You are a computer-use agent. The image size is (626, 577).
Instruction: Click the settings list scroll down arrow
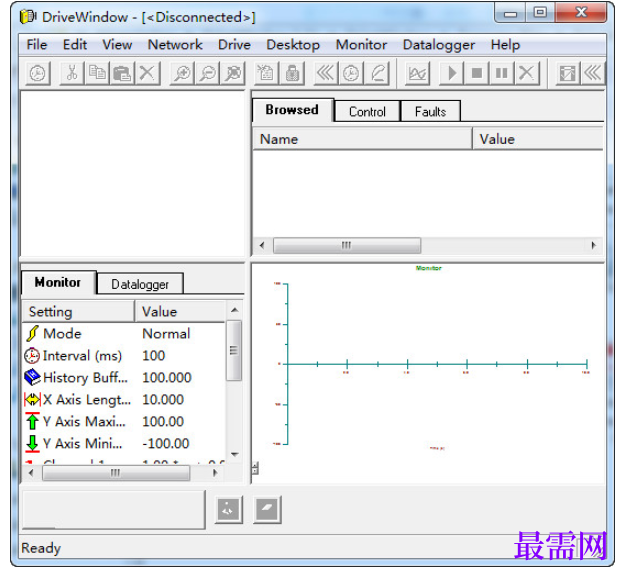coord(235,454)
